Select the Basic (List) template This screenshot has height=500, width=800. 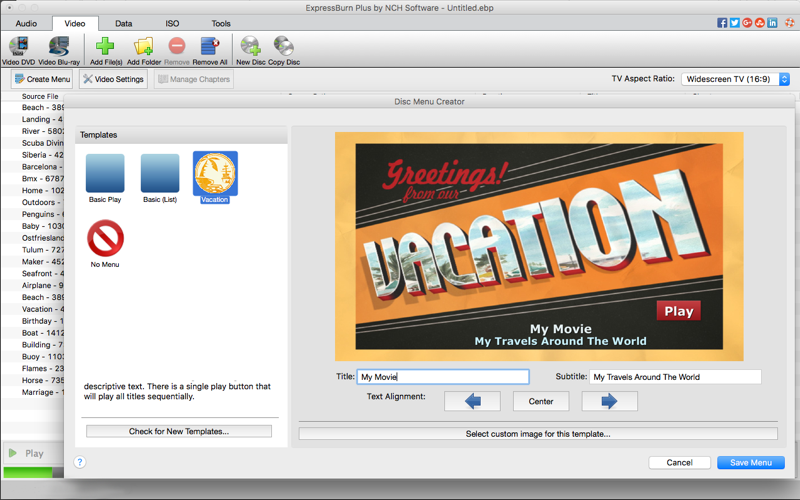(160, 174)
